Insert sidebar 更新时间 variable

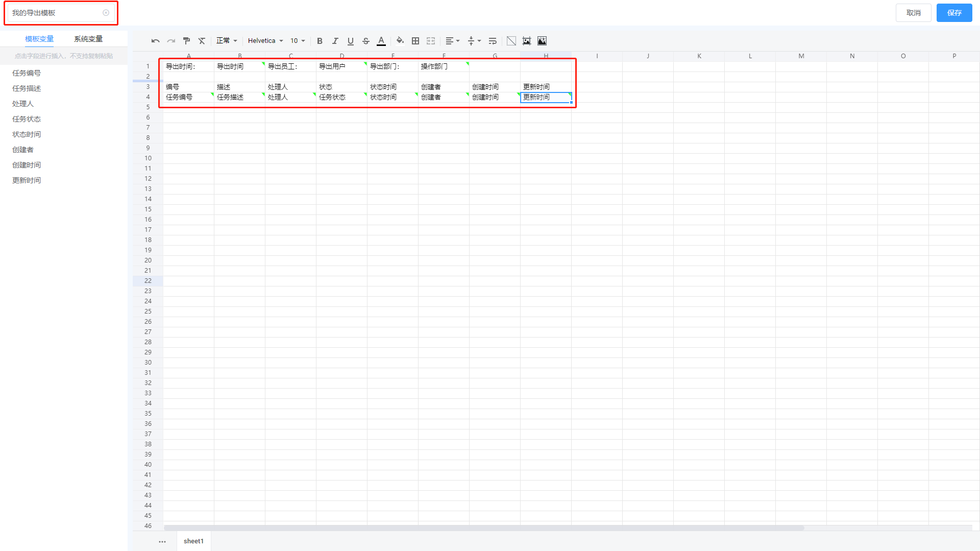[27, 180]
